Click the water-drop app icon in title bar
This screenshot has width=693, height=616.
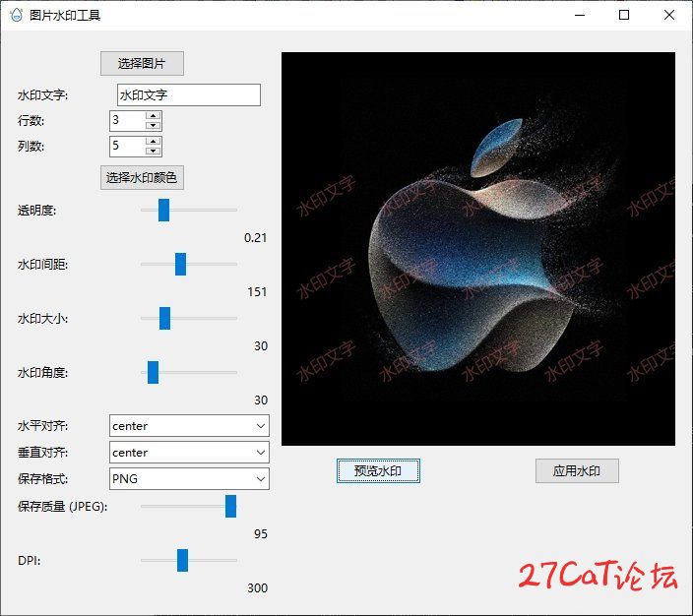click(x=17, y=15)
